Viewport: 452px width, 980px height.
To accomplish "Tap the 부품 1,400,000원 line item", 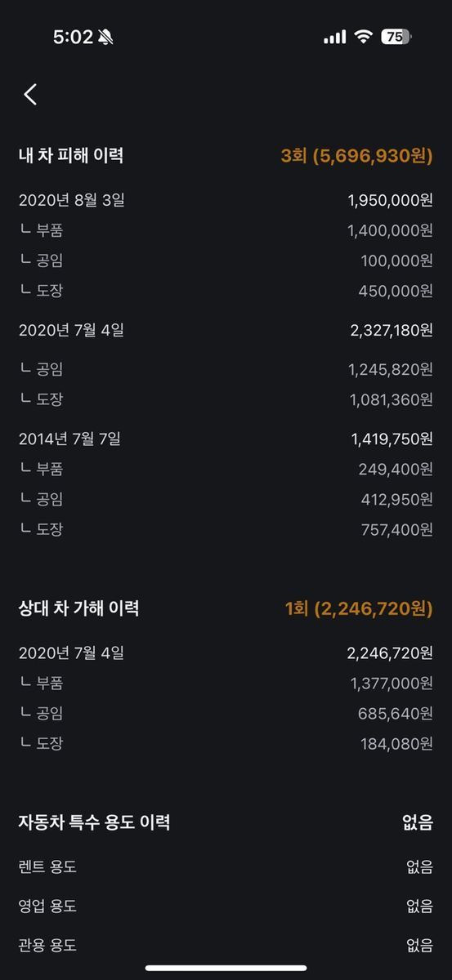I will pos(226,230).
